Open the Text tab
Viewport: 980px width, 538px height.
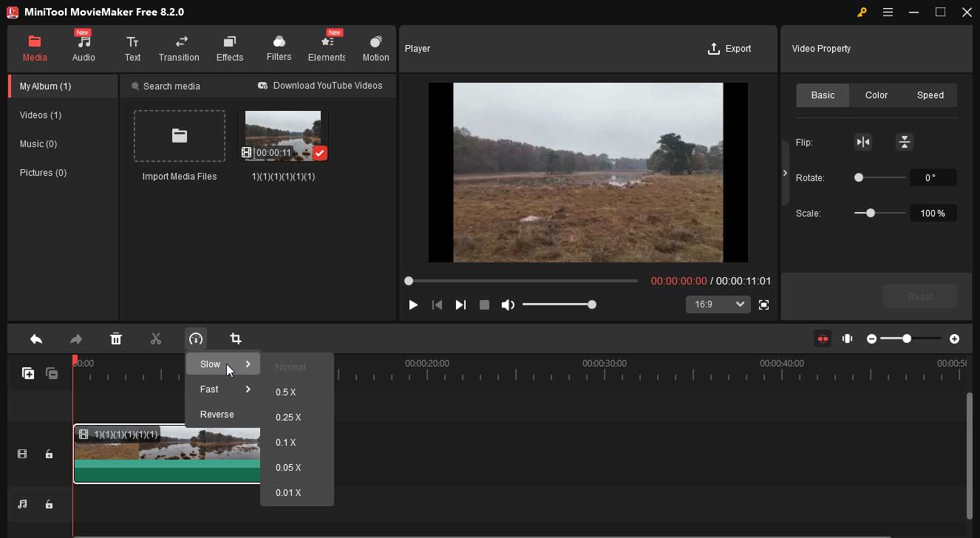click(132, 48)
